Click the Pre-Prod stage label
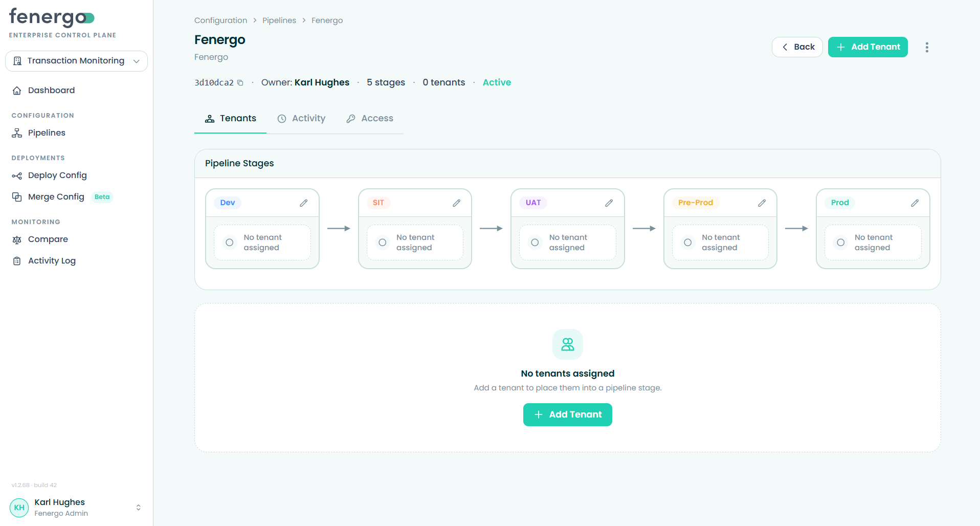Image resolution: width=980 pixels, height=526 pixels. 696,203
